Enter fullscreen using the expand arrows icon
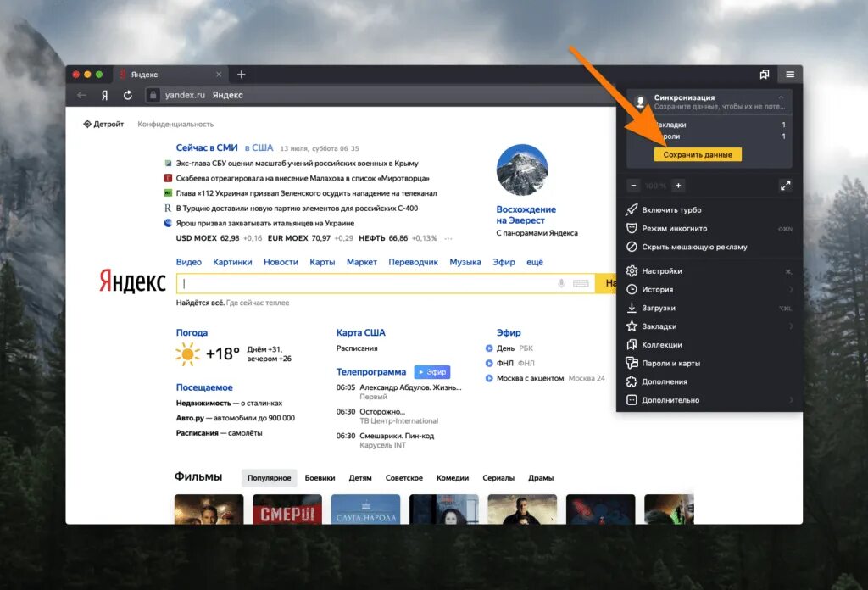868x590 pixels. [786, 186]
